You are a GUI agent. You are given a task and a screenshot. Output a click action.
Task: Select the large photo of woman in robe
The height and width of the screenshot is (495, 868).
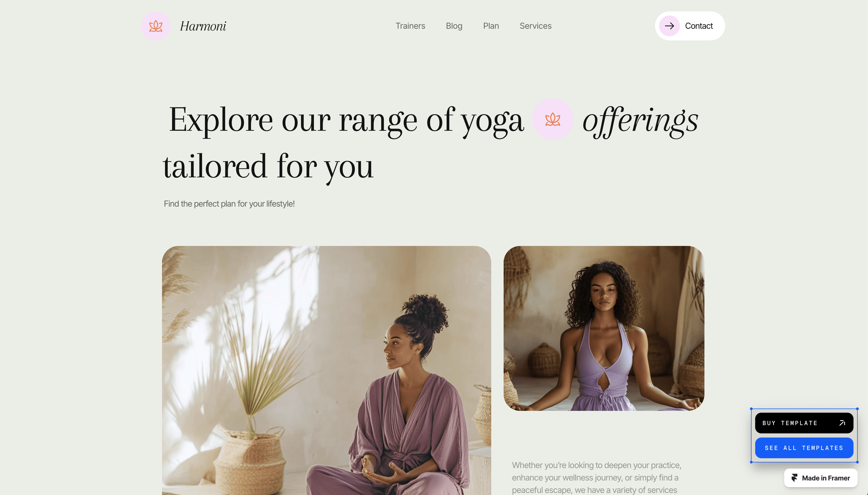(326, 370)
